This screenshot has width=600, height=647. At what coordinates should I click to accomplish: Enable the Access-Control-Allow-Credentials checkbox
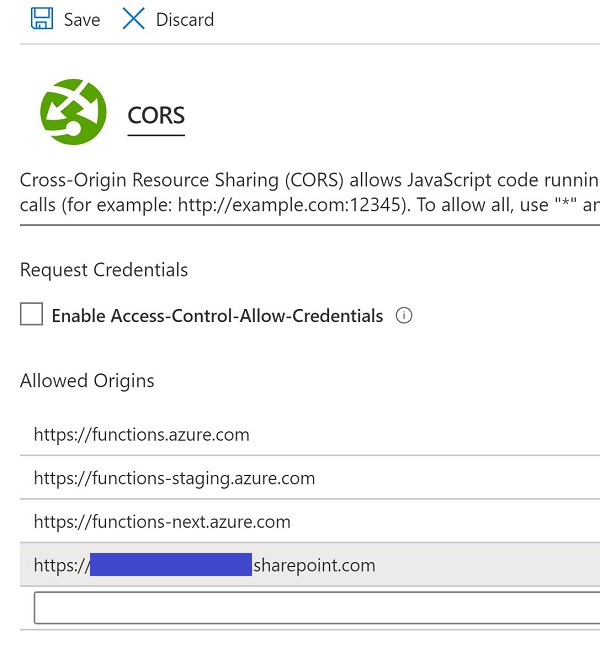click(x=32, y=315)
